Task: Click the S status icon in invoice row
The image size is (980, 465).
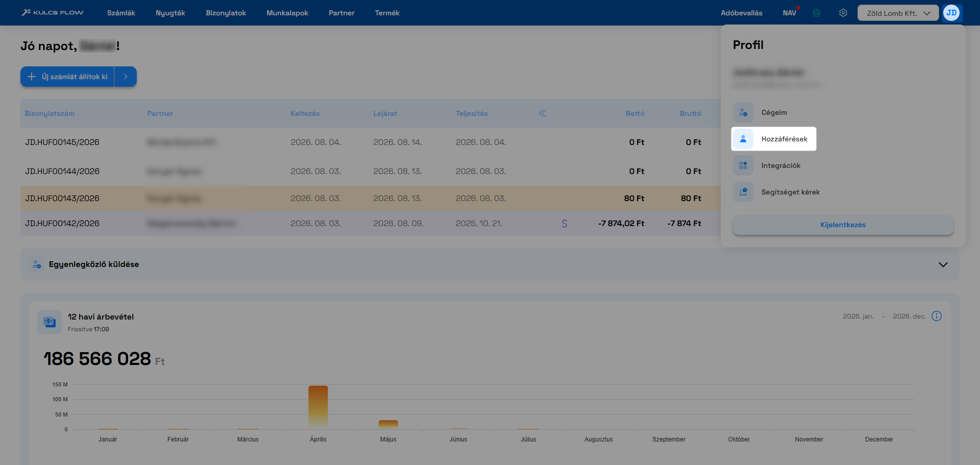Action: click(x=564, y=224)
